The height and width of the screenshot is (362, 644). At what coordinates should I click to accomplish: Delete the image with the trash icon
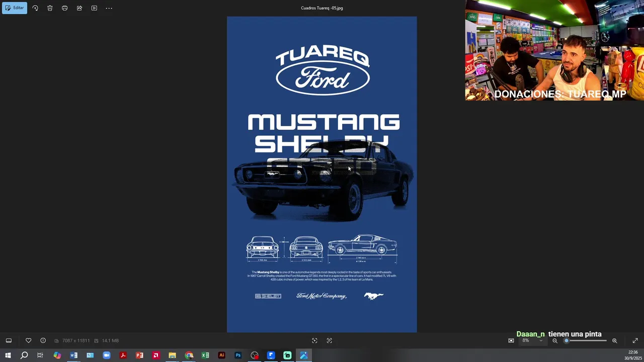coord(50,8)
